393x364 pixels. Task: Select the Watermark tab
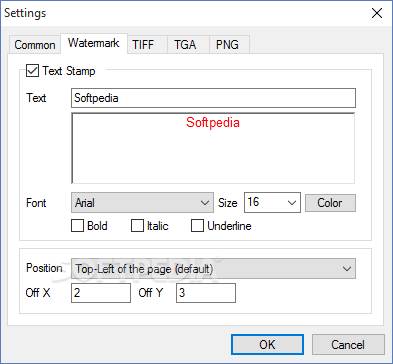click(94, 43)
